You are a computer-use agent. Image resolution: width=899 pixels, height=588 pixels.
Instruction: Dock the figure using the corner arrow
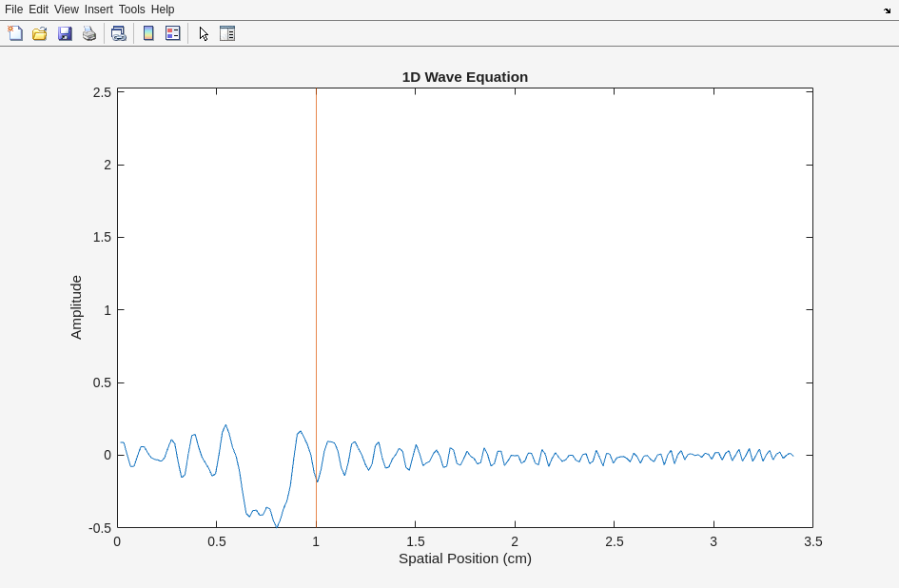tap(887, 10)
